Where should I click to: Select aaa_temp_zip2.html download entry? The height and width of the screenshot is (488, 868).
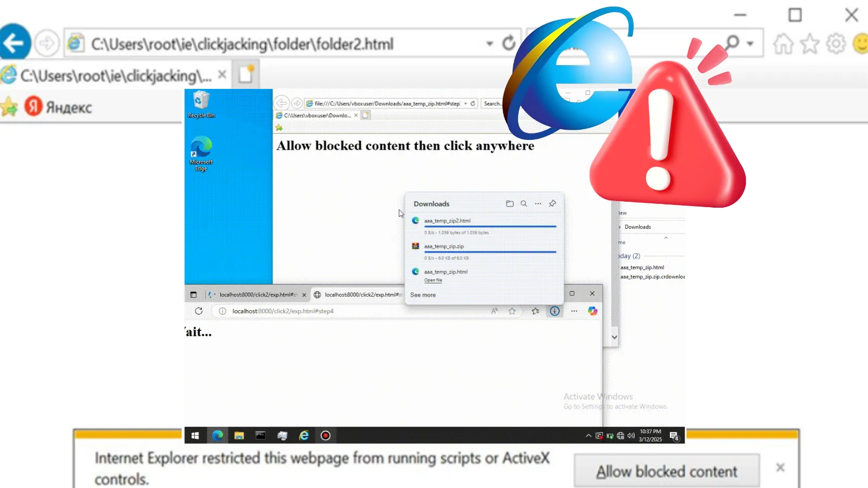tap(484, 227)
